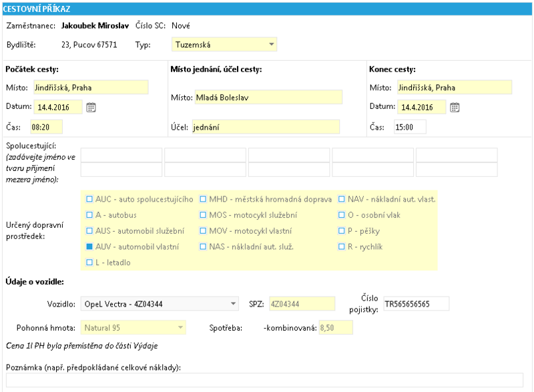Focus the Poznámka note field
534x392 pixels.
(x=264, y=380)
